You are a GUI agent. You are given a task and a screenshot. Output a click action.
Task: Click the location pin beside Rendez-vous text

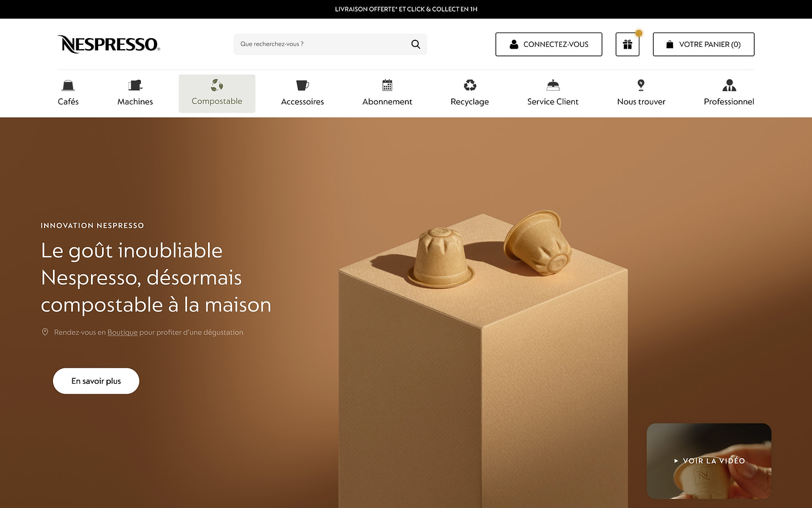click(x=45, y=332)
